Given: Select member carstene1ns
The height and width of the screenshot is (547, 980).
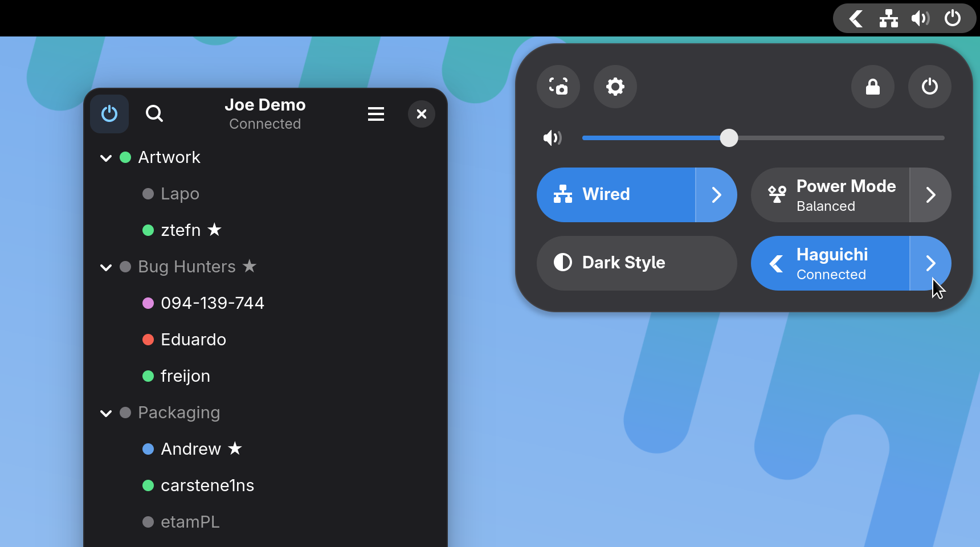Looking at the screenshot, I should (x=266, y=485).
